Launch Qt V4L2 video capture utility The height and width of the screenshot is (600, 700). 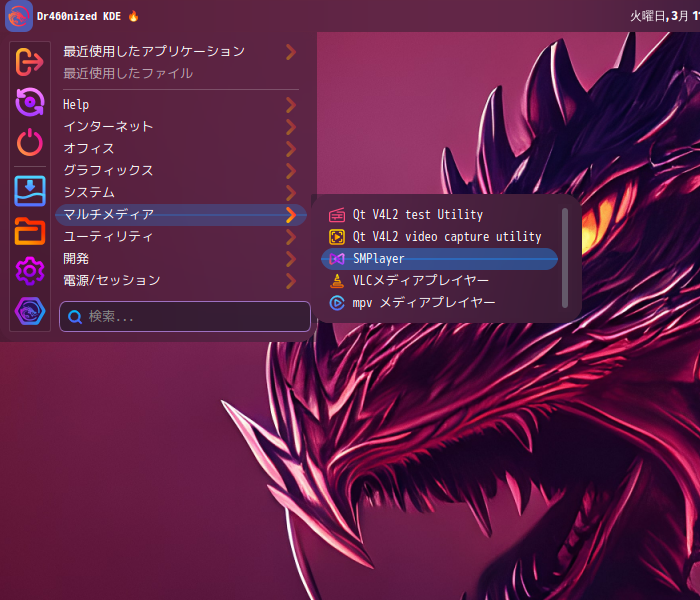440,237
